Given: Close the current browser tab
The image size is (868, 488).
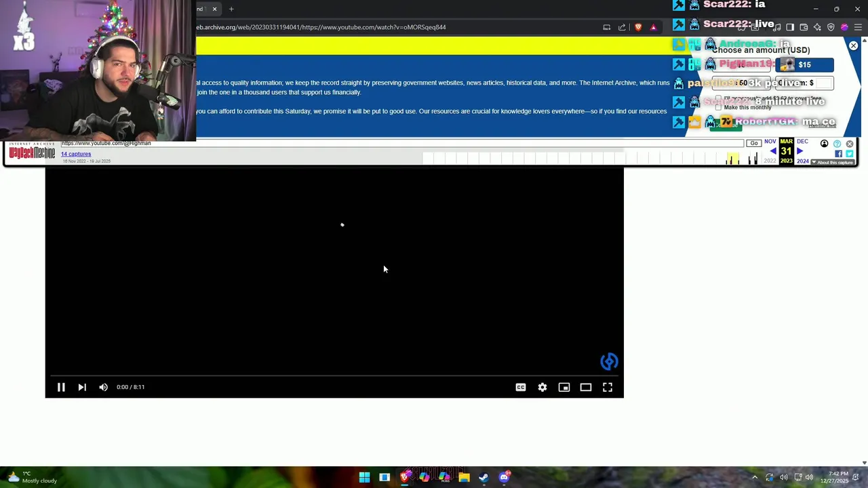Looking at the screenshot, I should click(x=214, y=9).
